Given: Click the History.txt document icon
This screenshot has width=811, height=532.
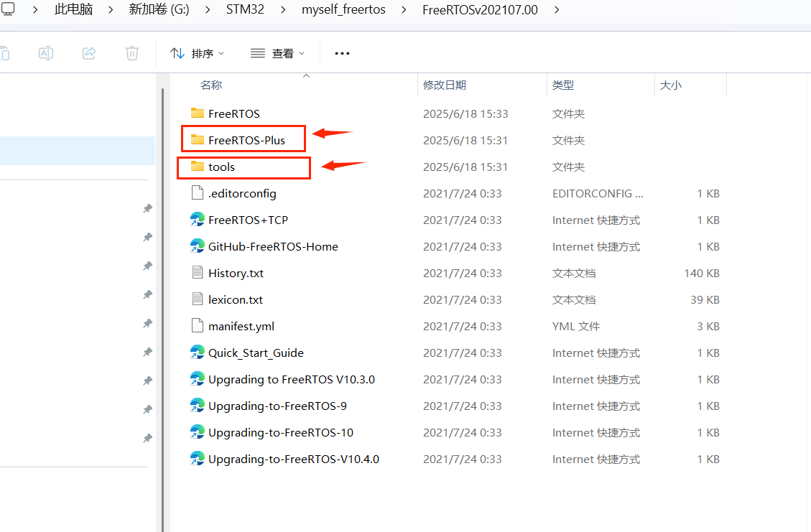Looking at the screenshot, I should 197,273.
